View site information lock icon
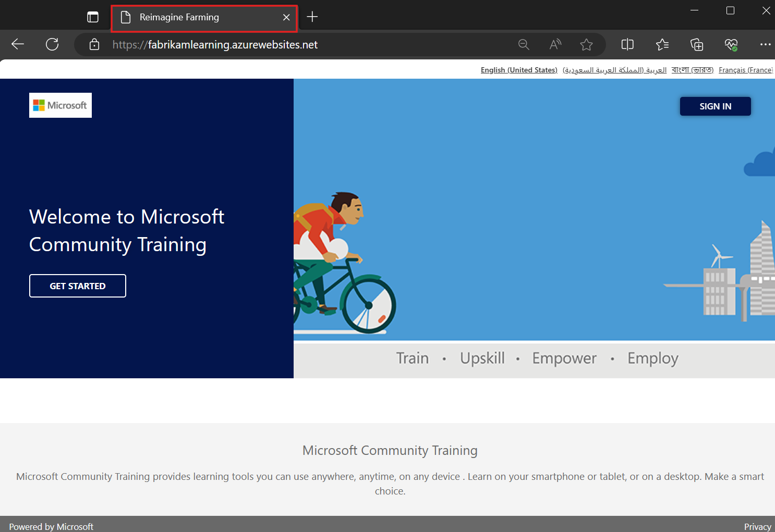 point(94,45)
